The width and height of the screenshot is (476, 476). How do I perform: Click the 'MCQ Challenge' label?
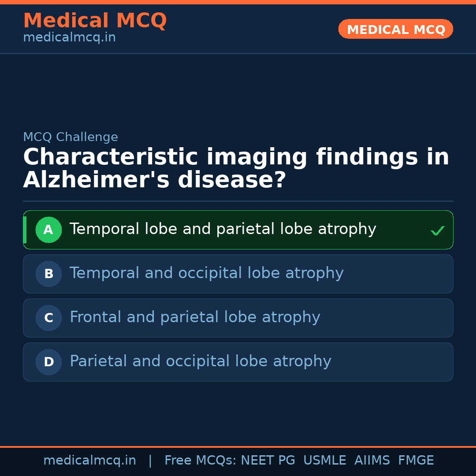point(71,137)
